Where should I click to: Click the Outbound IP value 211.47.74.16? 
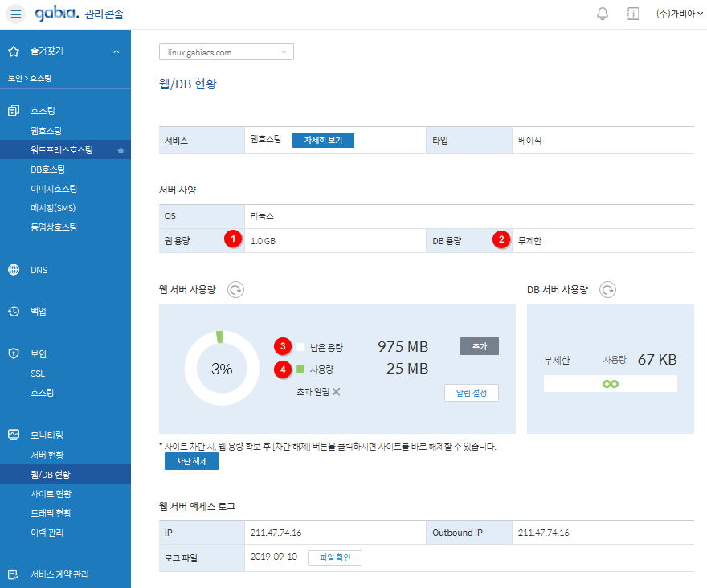coord(543,533)
